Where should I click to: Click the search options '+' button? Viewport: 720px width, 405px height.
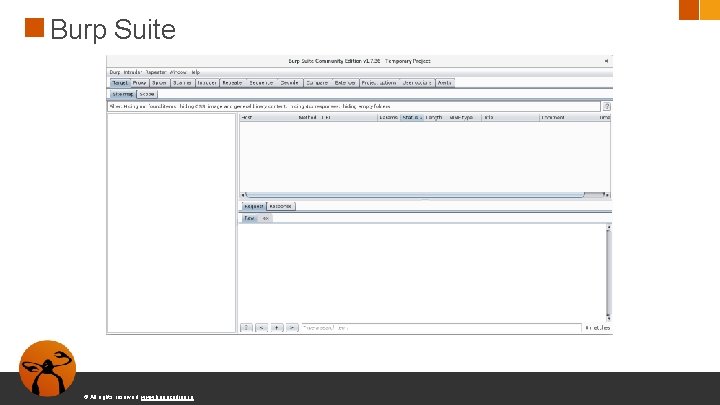[x=277, y=328]
